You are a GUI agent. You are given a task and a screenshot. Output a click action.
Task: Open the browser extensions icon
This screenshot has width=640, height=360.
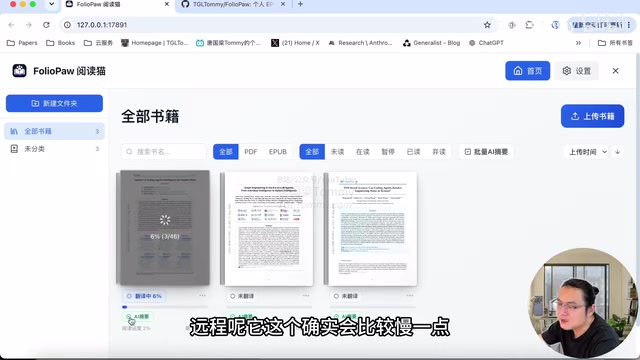[x=529, y=25]
